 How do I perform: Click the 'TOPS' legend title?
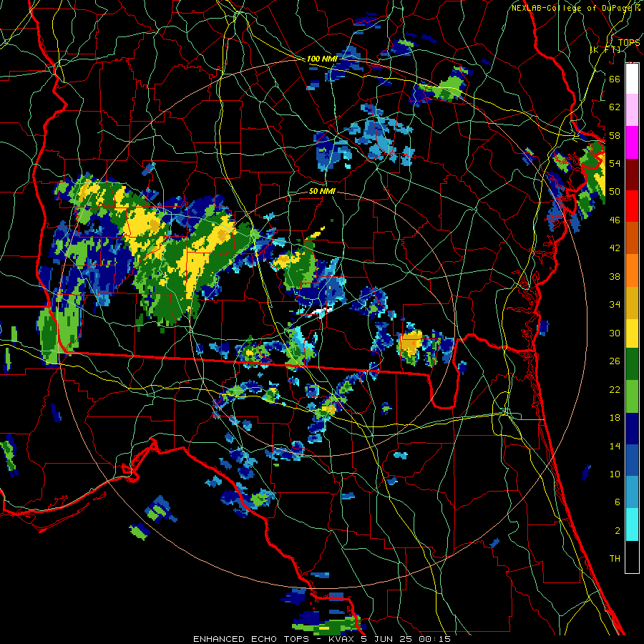coord(629,42)
